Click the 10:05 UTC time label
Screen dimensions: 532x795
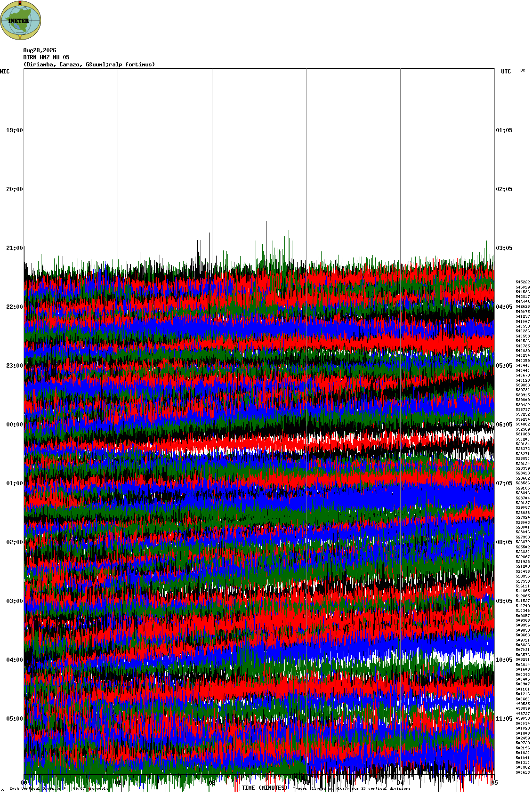pos(504,660)
